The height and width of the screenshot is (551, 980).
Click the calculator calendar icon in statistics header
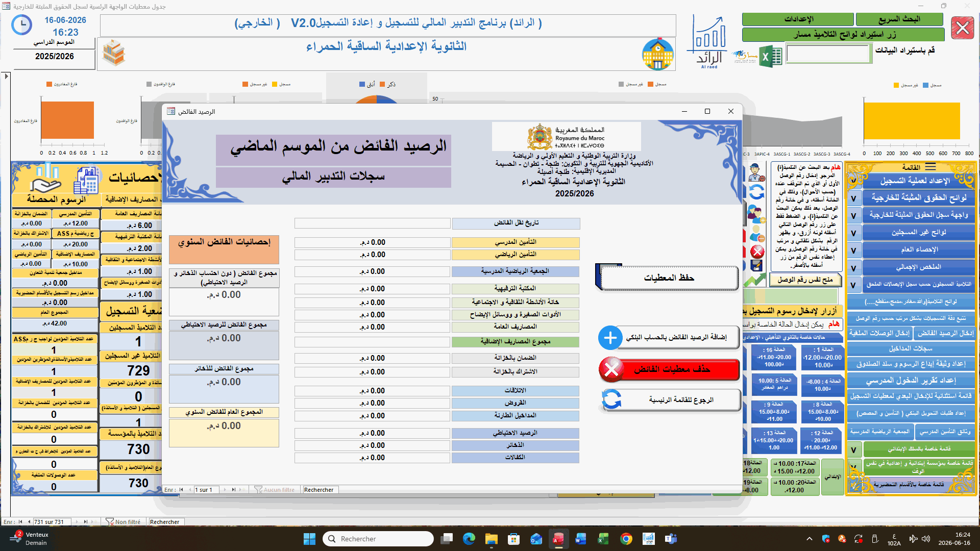tap(86, 180)
